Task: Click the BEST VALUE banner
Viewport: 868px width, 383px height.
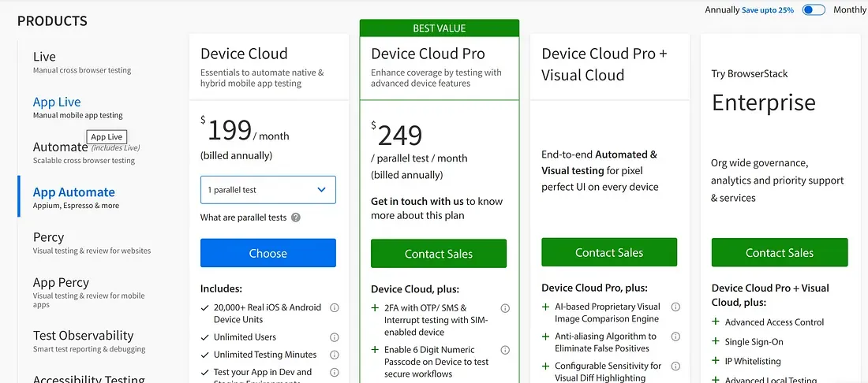Action: click(x=439, y=28)
